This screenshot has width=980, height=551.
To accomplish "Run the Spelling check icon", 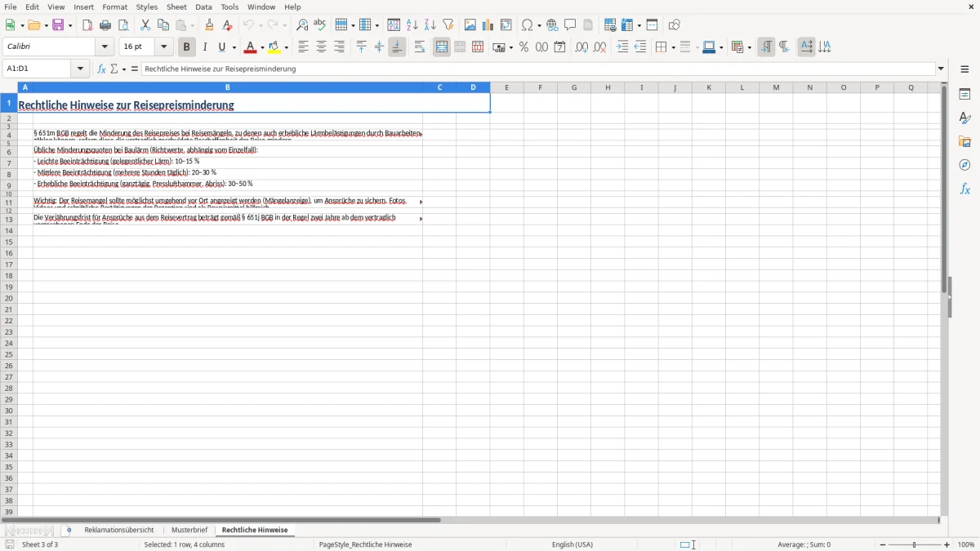I will click(x=320, y=25).
